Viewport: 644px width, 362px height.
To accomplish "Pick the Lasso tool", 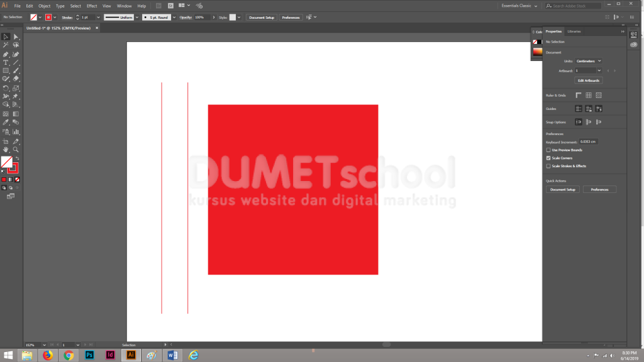I will pos(16,45).
